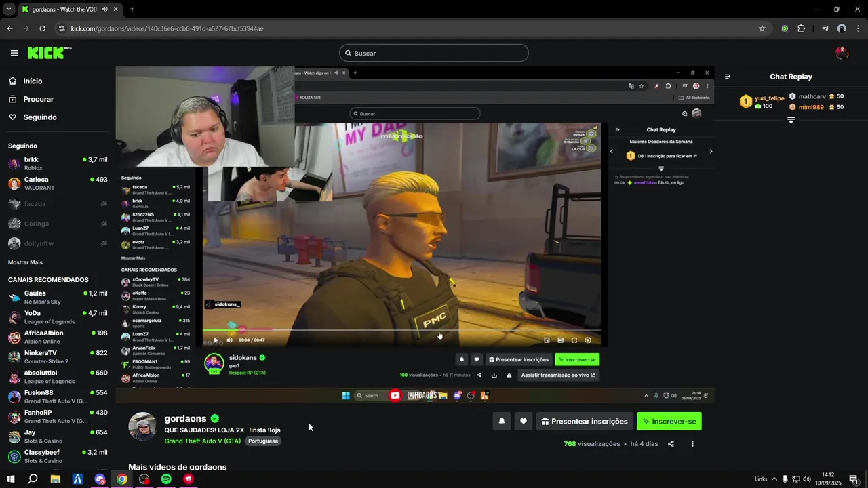Click yuri_felipe top gifter entry
868x488 pixels.
[762, 102]
